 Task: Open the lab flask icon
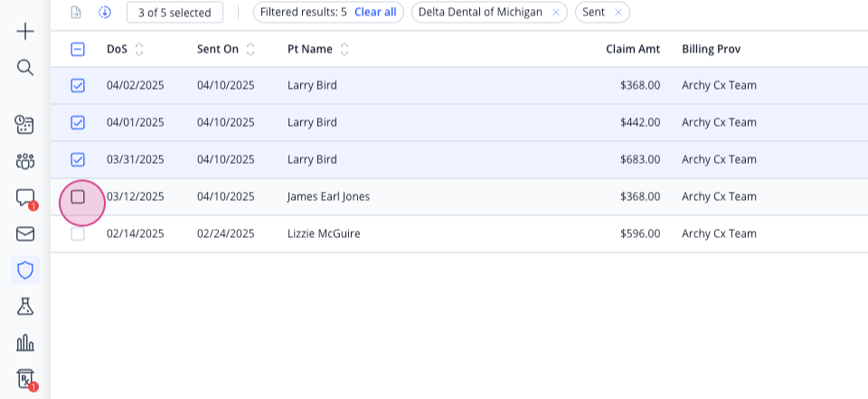[25, 306]
